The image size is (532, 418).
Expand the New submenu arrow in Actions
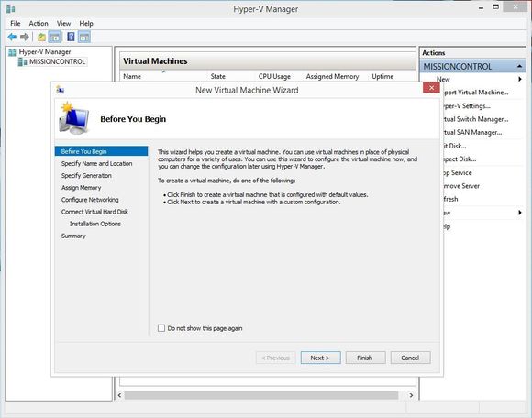(520, 80)
